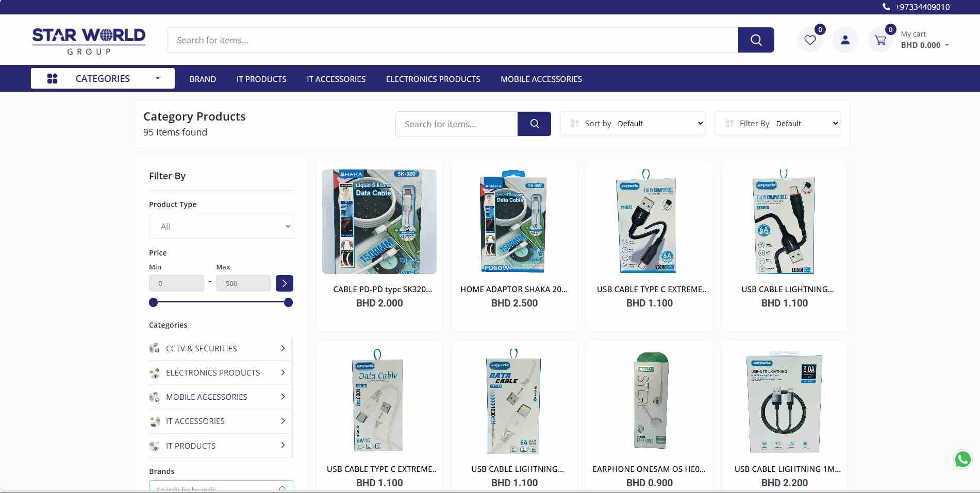The height and width of the screenshot is (493, 980).
Task: Go to IT PRODUCTS in navigation bar
Action: pos(261,79)
